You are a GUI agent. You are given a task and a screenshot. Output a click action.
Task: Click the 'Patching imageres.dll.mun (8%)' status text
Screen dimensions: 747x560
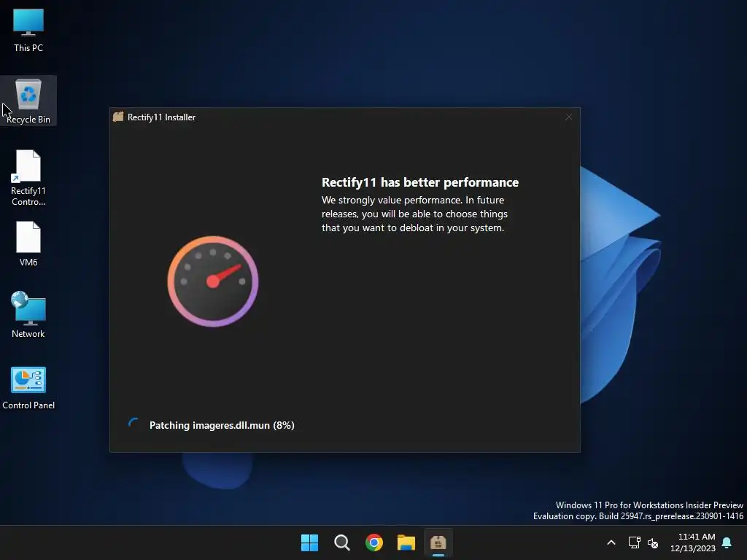pyautogui.click(x=222, y=425)
